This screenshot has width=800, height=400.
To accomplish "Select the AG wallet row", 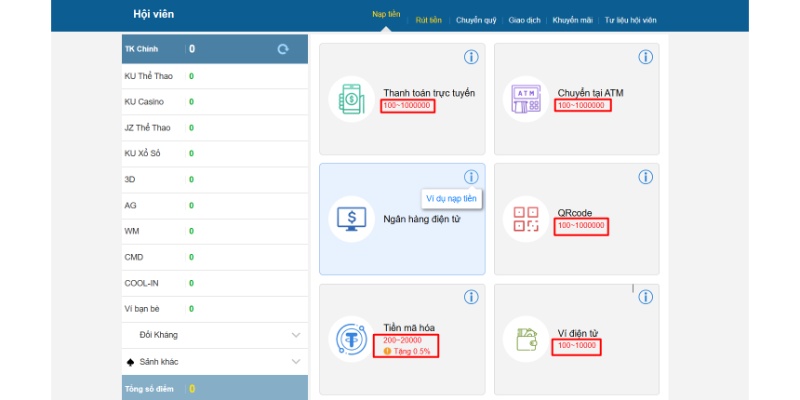I will (215, 205).
